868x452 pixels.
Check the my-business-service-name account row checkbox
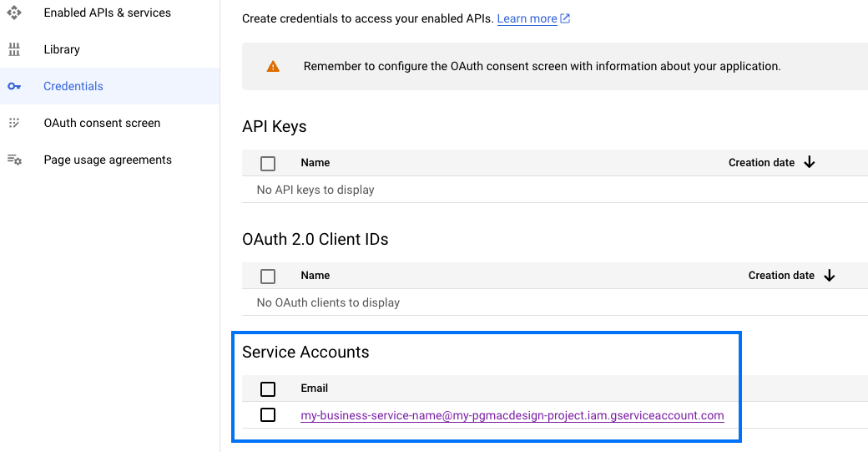pyautogui.click(x=268, y=415)
